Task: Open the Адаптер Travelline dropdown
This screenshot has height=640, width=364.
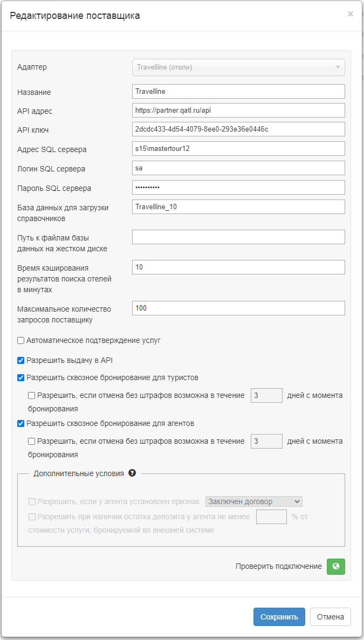Action: (x=238, y=67)
